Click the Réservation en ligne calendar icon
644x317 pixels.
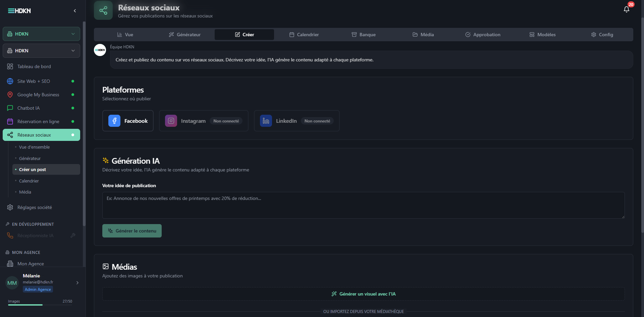coord(10,121)
